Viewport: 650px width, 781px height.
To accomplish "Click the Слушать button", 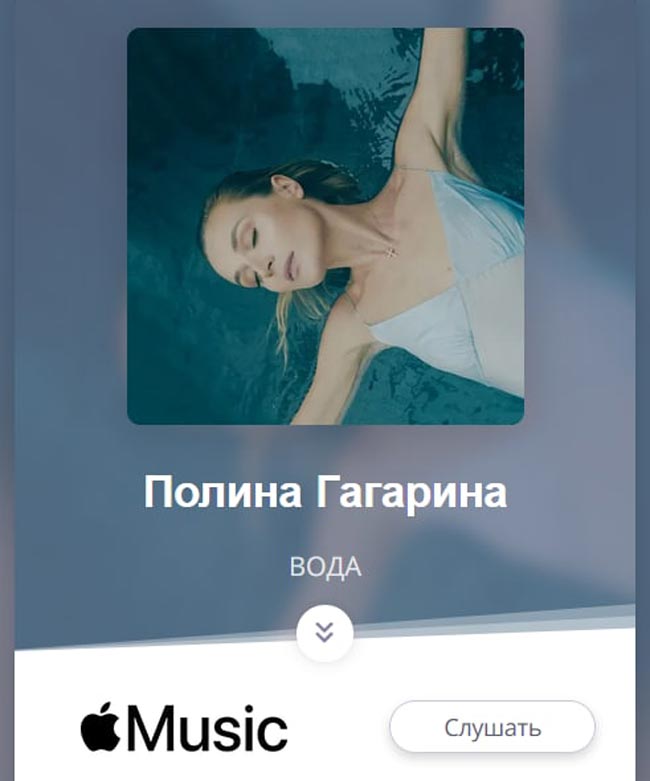I will point(492,727).
